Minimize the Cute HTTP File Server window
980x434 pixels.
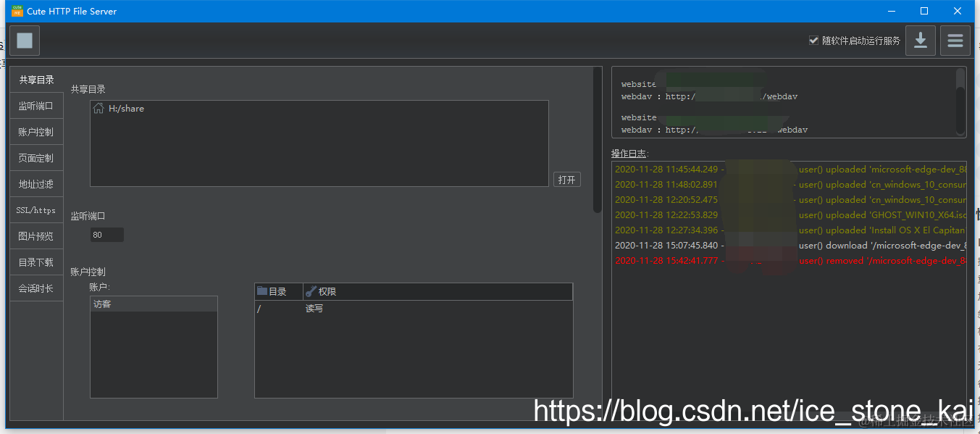click(x=891, y=11)
